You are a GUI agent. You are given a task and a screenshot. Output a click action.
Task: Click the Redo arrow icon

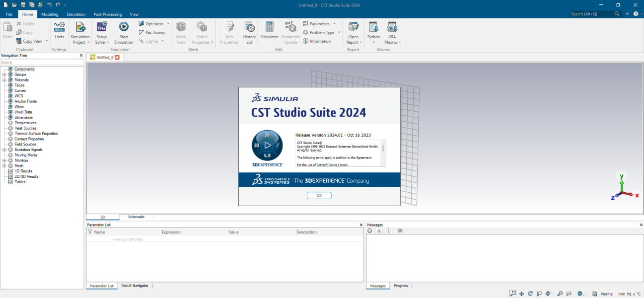58,4
